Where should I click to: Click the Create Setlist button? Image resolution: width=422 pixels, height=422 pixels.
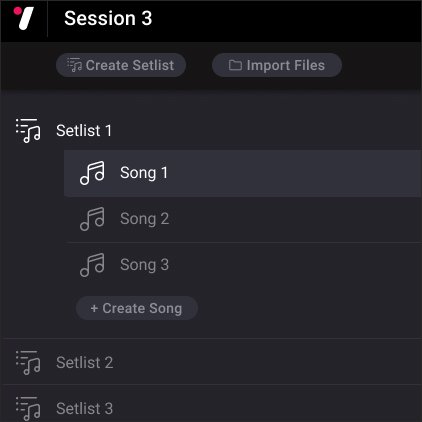(121, 65)
